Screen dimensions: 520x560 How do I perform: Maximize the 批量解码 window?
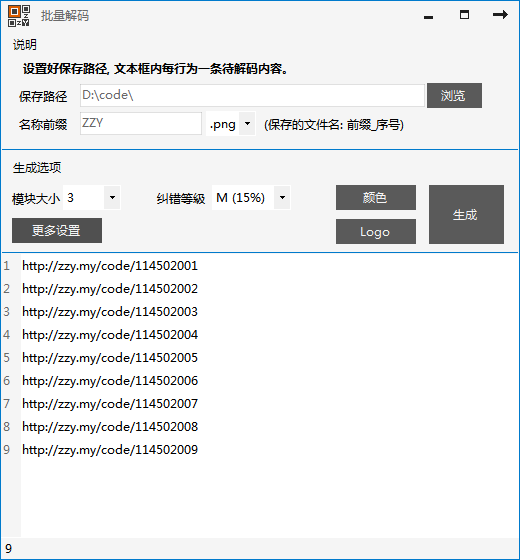click(x=464, y=15)
